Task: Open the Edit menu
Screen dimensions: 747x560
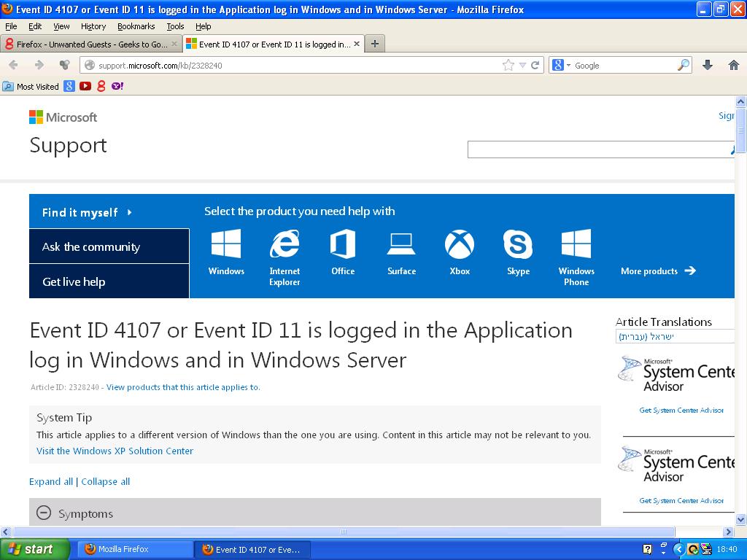Action: coord(35,26)
